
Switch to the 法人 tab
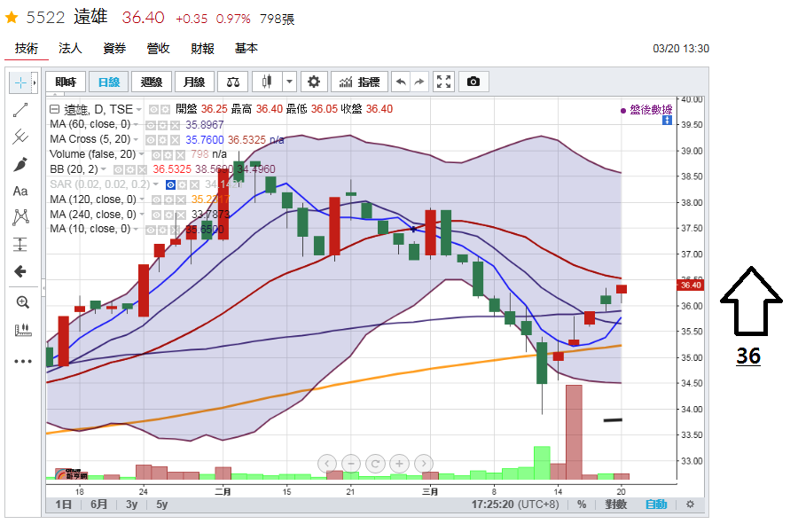[70, 49]
